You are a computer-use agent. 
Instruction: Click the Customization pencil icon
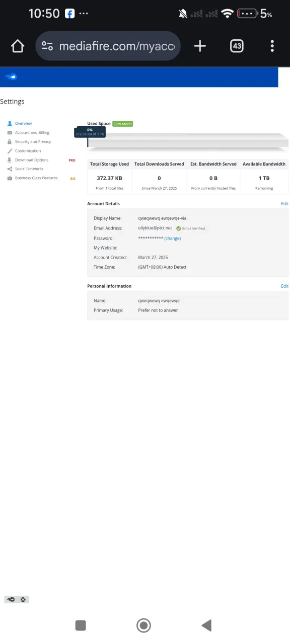tap(10, 150)
